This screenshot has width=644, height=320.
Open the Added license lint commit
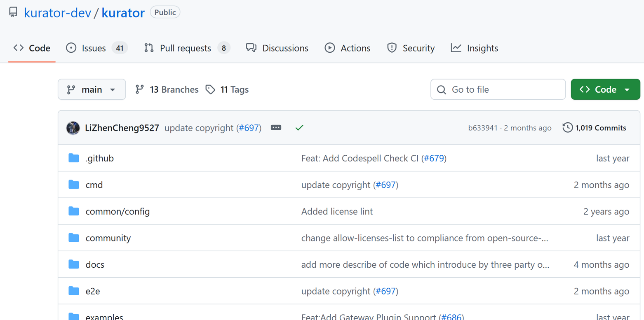[x=337, y=211]
